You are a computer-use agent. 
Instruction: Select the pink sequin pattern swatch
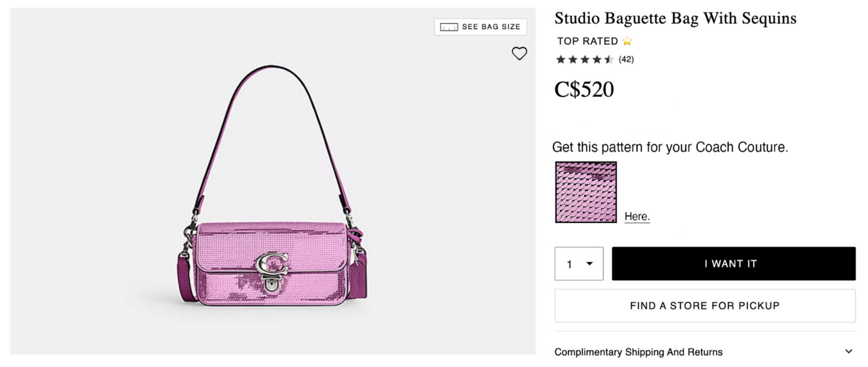(586, 192)
